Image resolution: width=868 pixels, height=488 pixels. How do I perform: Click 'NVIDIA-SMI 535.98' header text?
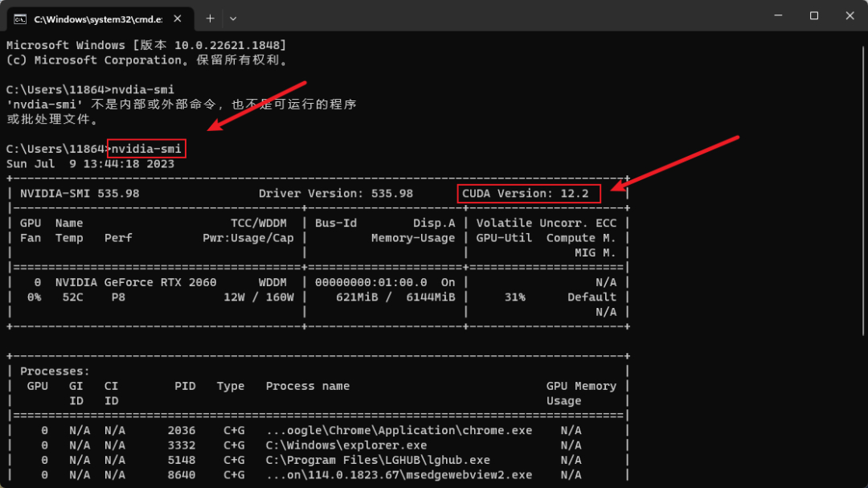point(80,193)
